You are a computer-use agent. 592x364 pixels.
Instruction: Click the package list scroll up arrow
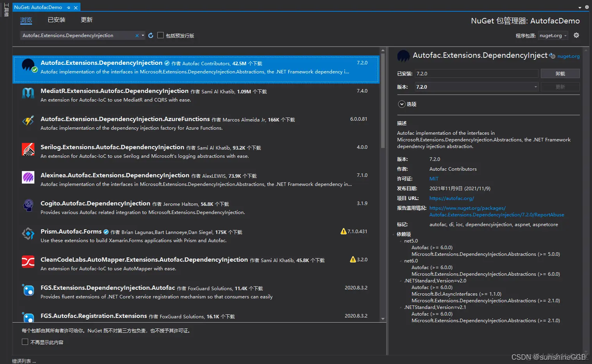coord(383,50)
